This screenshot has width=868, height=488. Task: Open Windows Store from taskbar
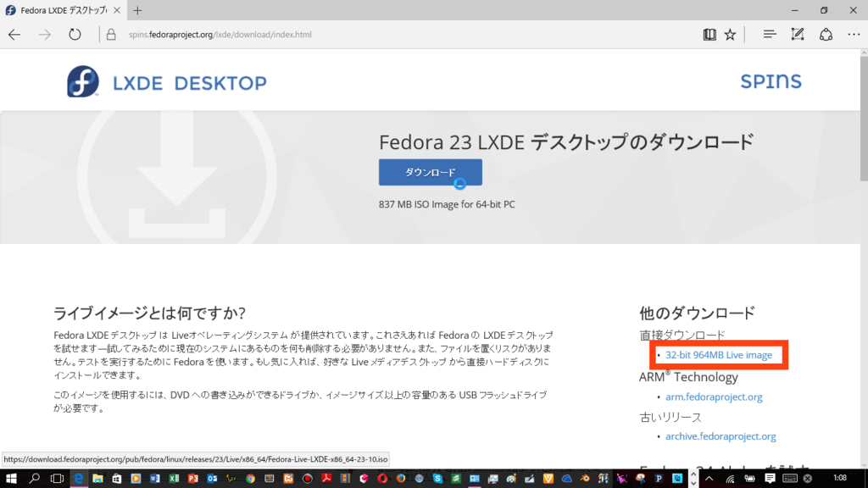116,479
